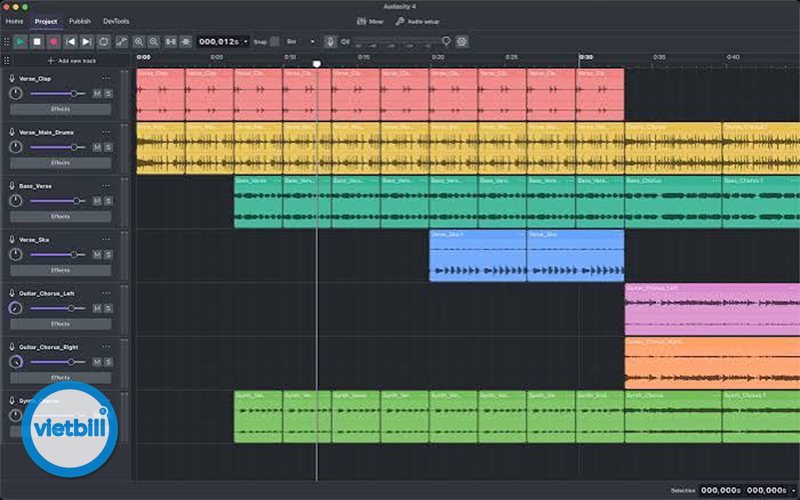Switch to the Publish tab
This screenshot has width=800, height=500.
pyautogui.click(x=80, y=21)
